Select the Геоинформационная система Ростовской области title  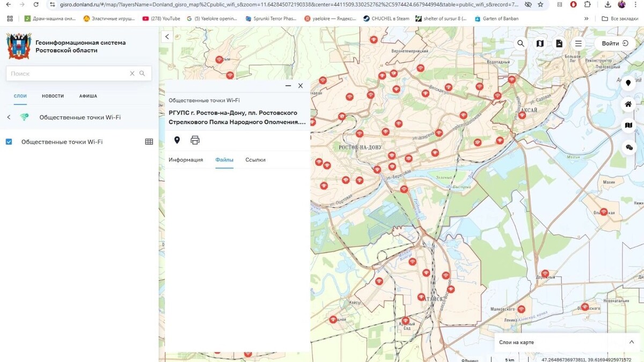coord(80,46)
